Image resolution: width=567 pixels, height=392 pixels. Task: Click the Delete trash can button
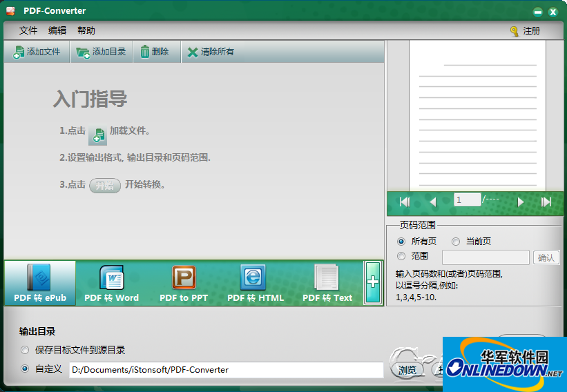coord(157,52)
